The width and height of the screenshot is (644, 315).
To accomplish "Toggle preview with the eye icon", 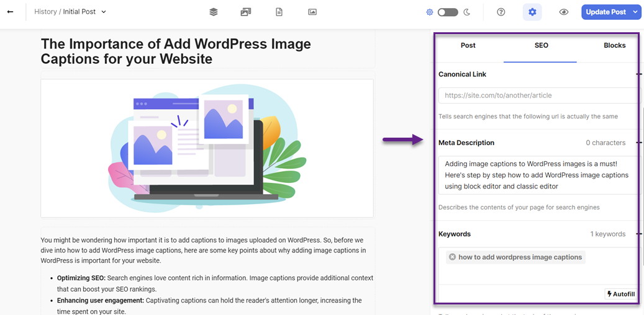I will (x=564, y=12).
